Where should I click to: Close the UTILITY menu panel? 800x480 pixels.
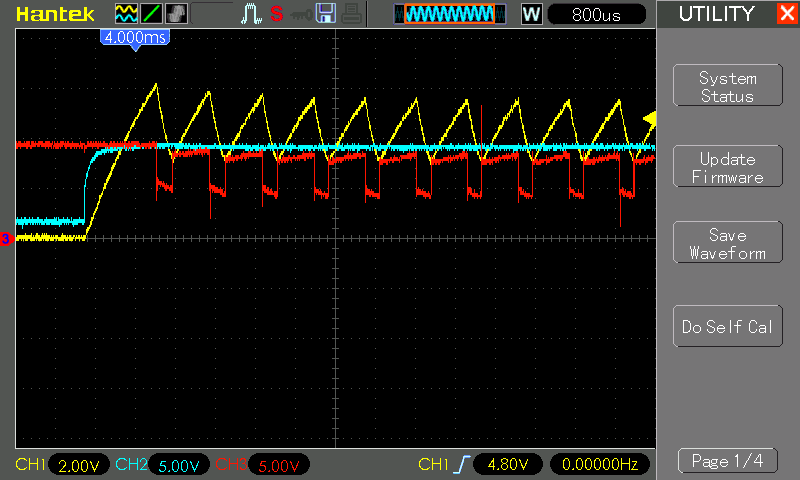(786, 14)
